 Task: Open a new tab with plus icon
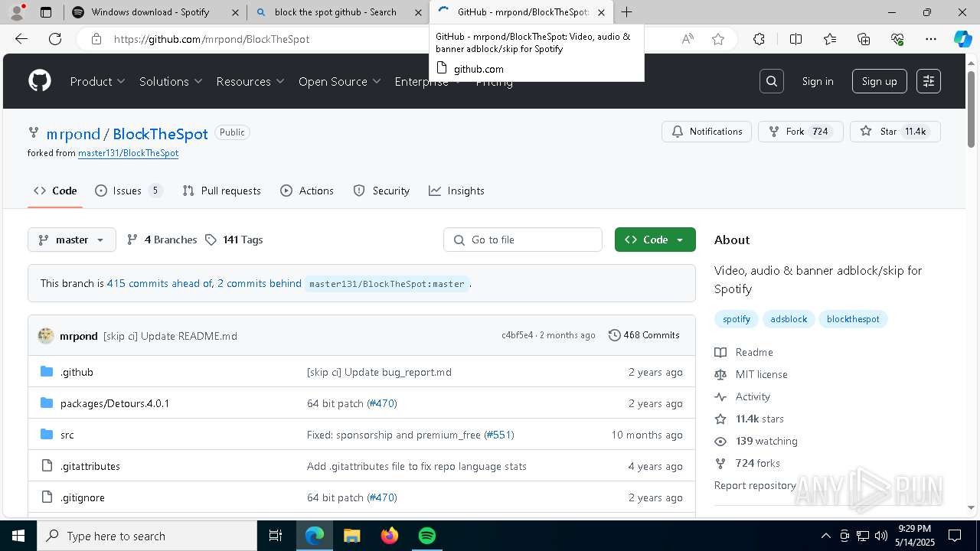(626, 12)
